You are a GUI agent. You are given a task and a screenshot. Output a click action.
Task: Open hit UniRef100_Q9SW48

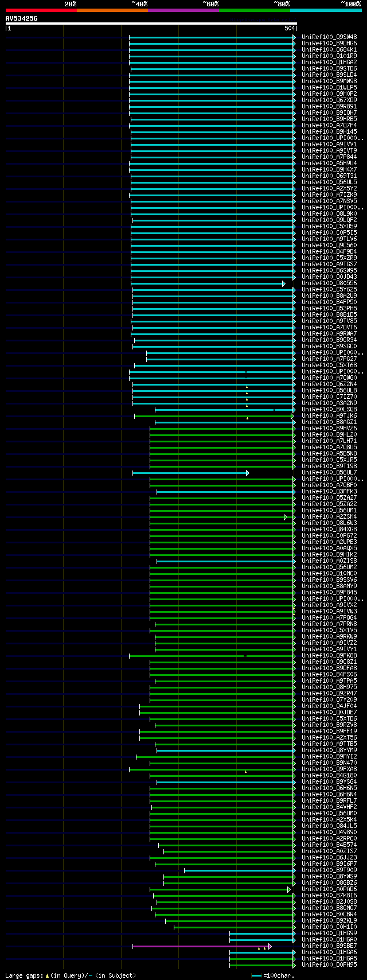tap(329, 37)
